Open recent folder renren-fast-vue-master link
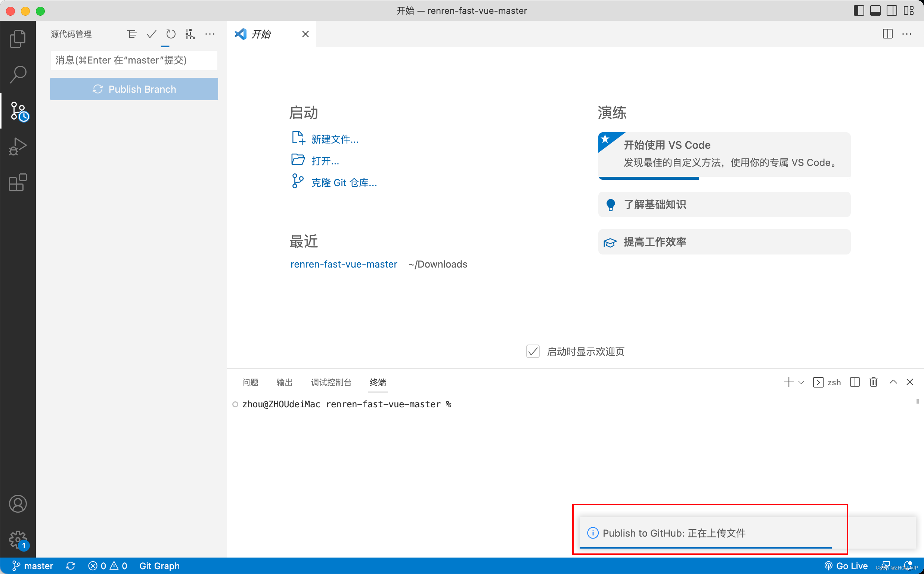 coord(344,264)
